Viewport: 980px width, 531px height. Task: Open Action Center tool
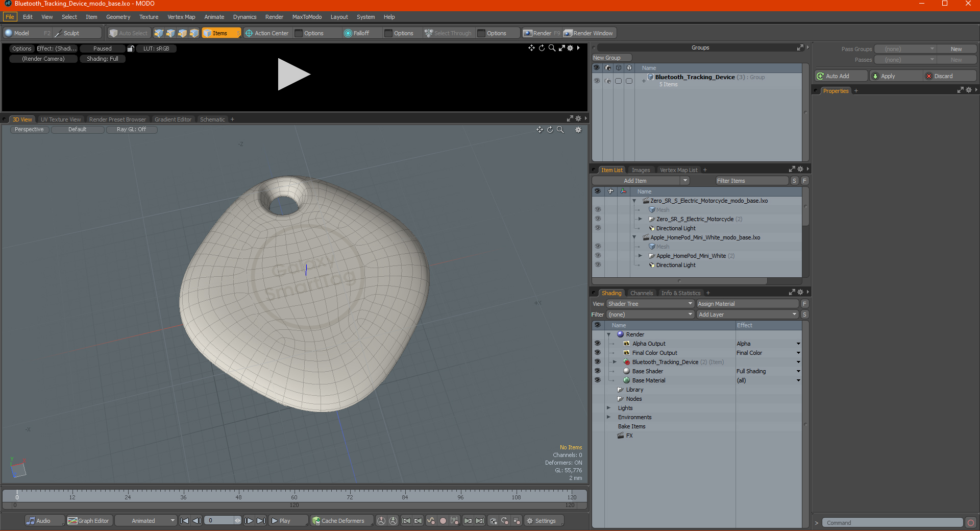point(267,33)
